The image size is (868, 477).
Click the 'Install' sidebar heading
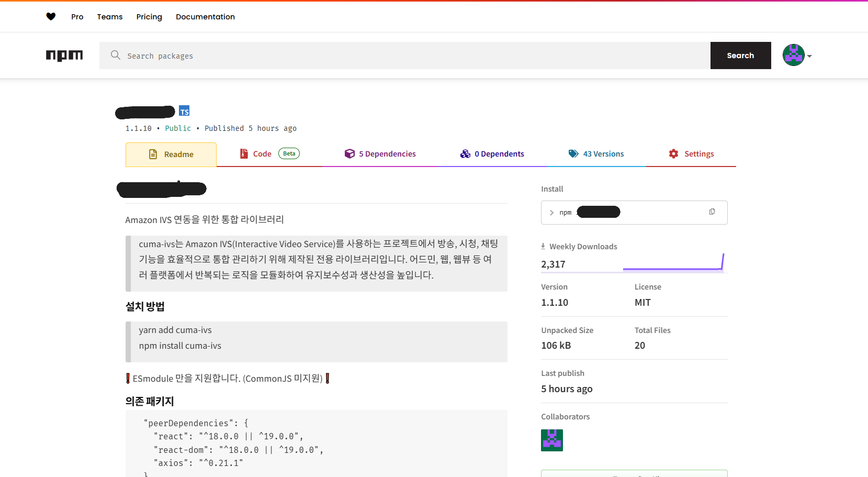pos(552,189)
